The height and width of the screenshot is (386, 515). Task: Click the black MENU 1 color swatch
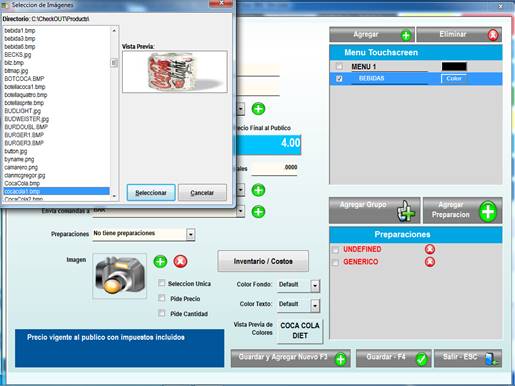pos(454,67)
